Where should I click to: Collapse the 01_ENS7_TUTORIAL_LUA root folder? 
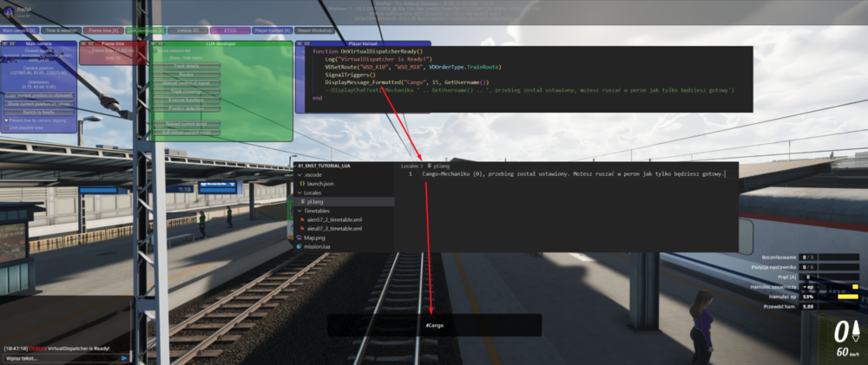296,166
